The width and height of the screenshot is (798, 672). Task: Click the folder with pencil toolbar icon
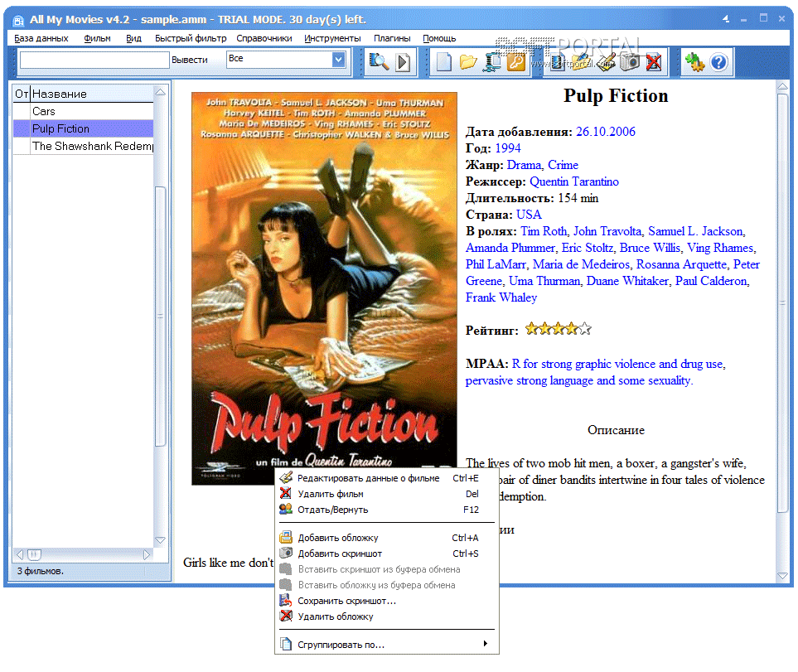coord(581,62)
